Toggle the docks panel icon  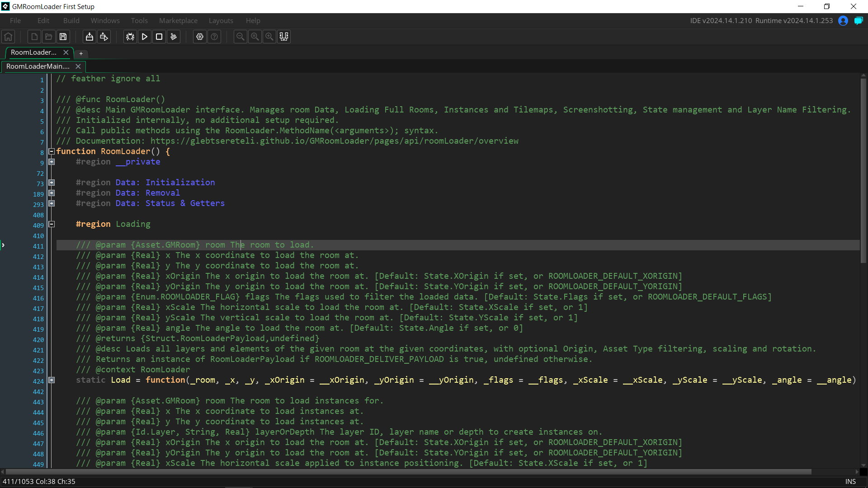[284, 37]
